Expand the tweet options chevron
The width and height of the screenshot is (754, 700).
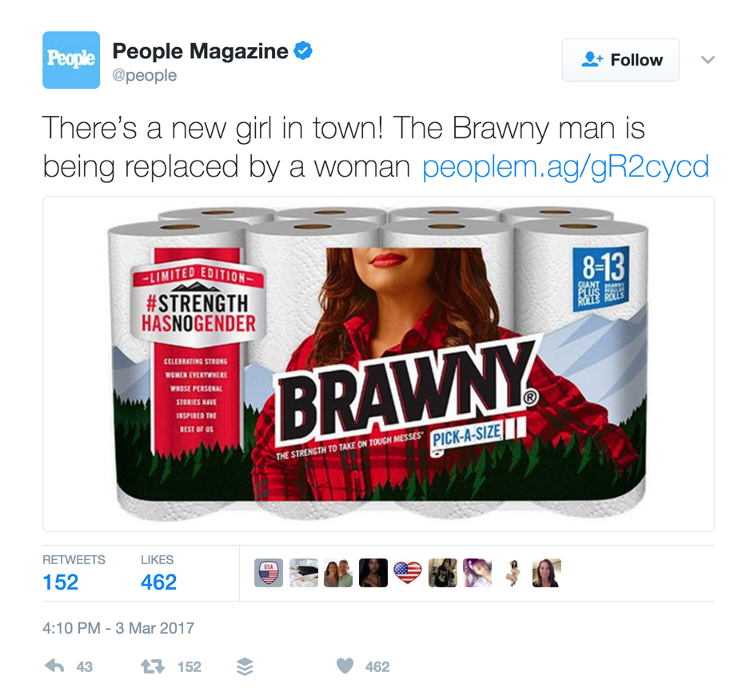[x=708, y=60]
